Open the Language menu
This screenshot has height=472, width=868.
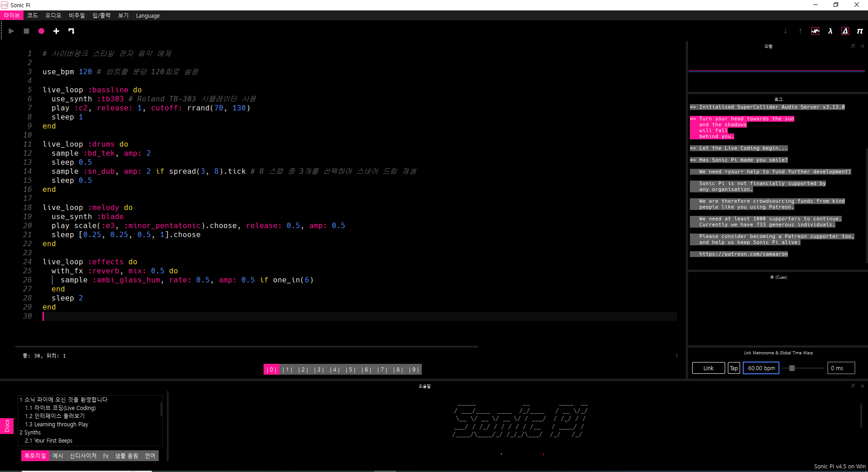tap(148, 15)
